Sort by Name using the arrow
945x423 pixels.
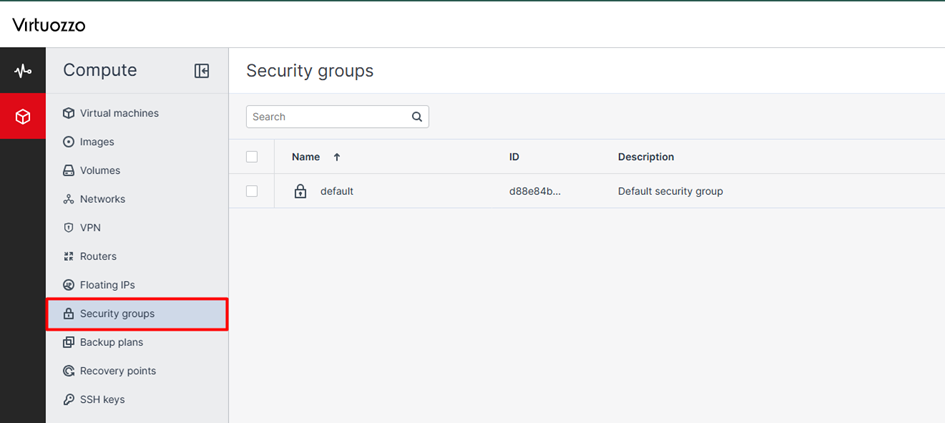337,157
